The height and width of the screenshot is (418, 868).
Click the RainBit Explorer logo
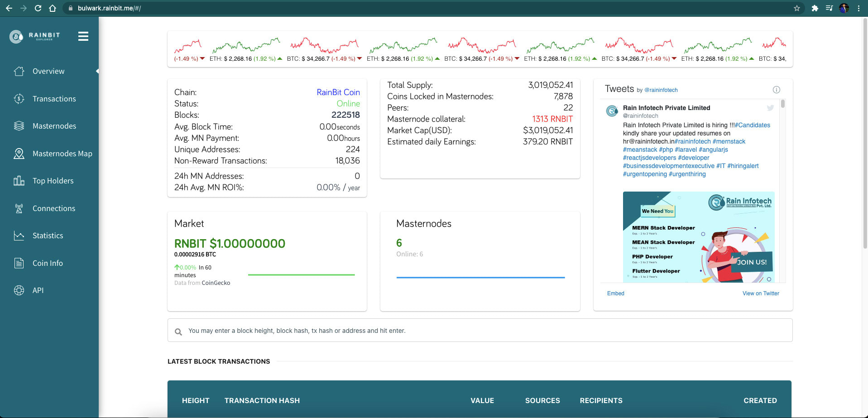tap(34, 36)
